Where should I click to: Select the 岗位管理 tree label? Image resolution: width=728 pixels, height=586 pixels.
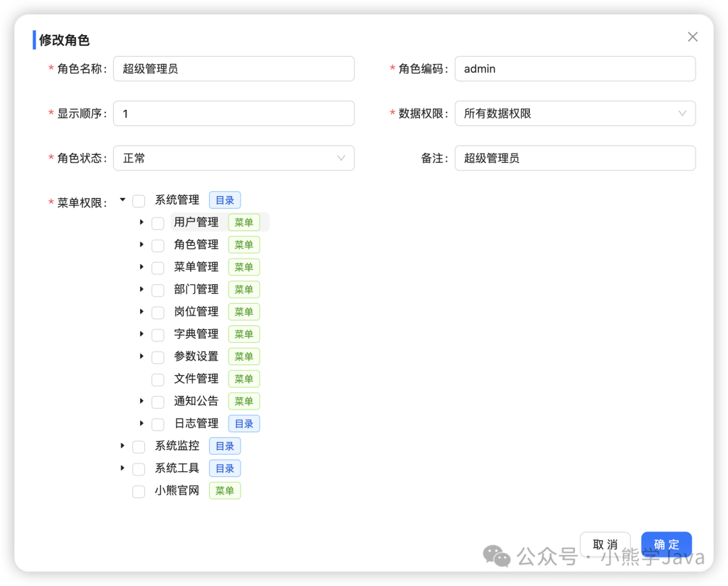click(196, 311)
